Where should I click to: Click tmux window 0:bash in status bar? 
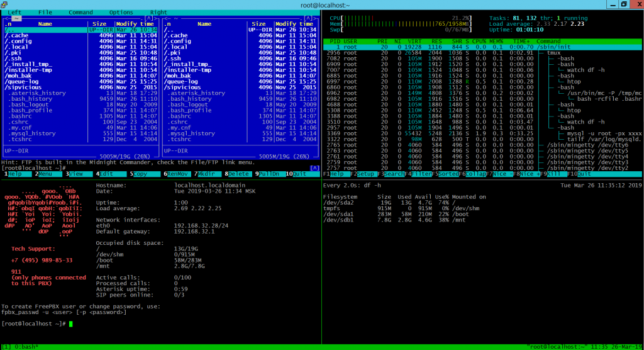click(26, 346)
